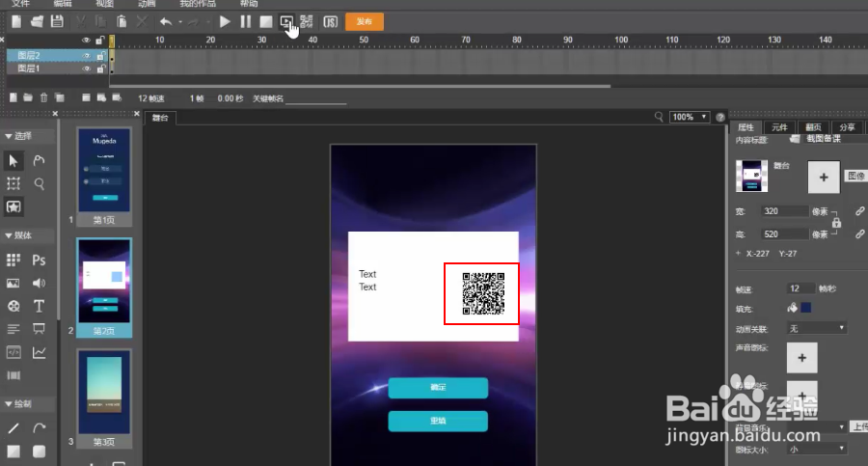Click the star favorites tool icon
Image resolution: width=868 pixels, height=466 pixels.
(14, 206)
